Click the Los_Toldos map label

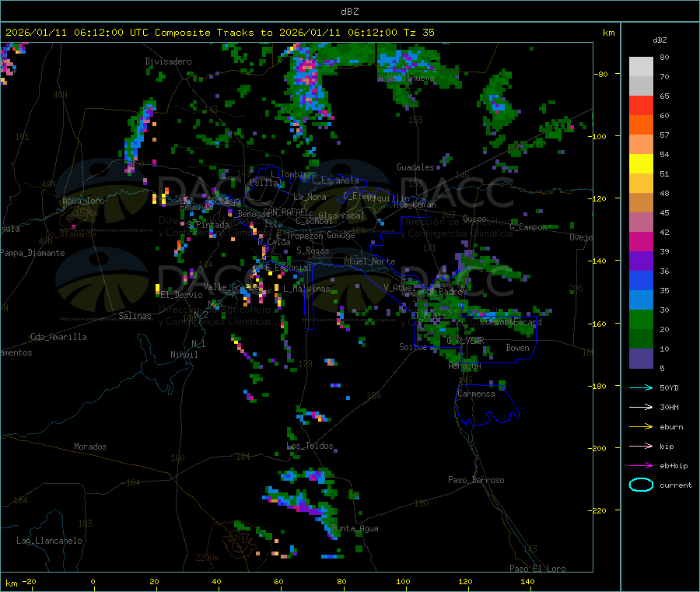310,446
